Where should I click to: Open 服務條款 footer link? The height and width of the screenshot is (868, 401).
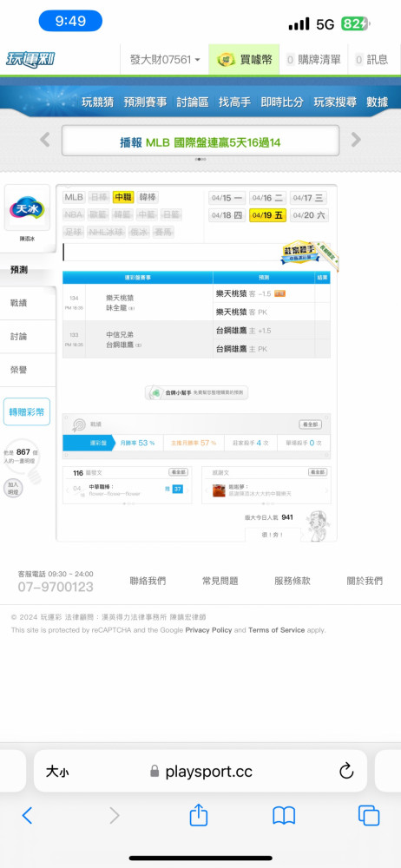(293, 581)
